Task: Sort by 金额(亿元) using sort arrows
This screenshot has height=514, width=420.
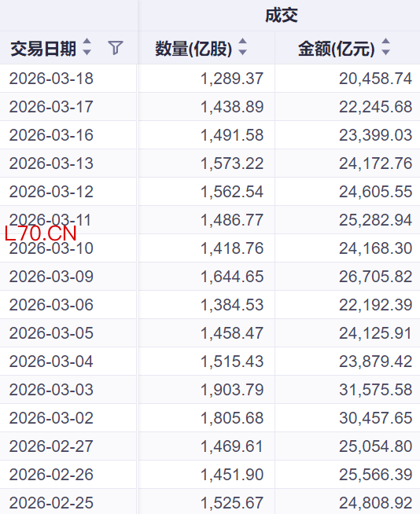Action: pyautogui.click(x=386, y=46)
